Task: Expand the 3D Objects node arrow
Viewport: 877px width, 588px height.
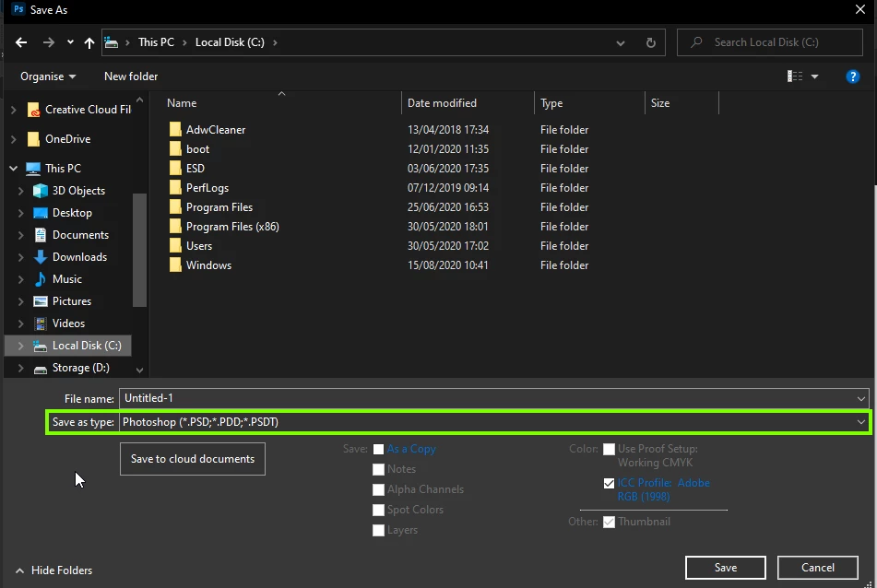Action: pos(20,191)
